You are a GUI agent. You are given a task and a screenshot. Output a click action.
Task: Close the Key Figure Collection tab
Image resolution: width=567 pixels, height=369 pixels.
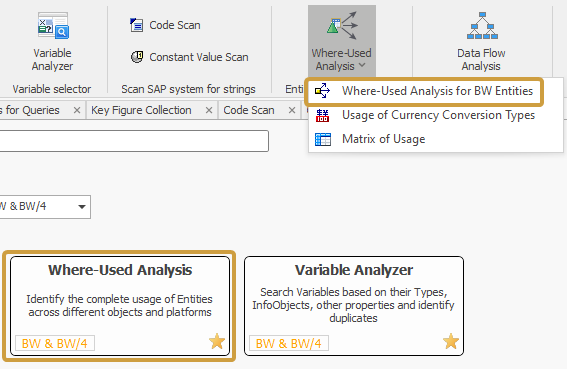[209, 110]
